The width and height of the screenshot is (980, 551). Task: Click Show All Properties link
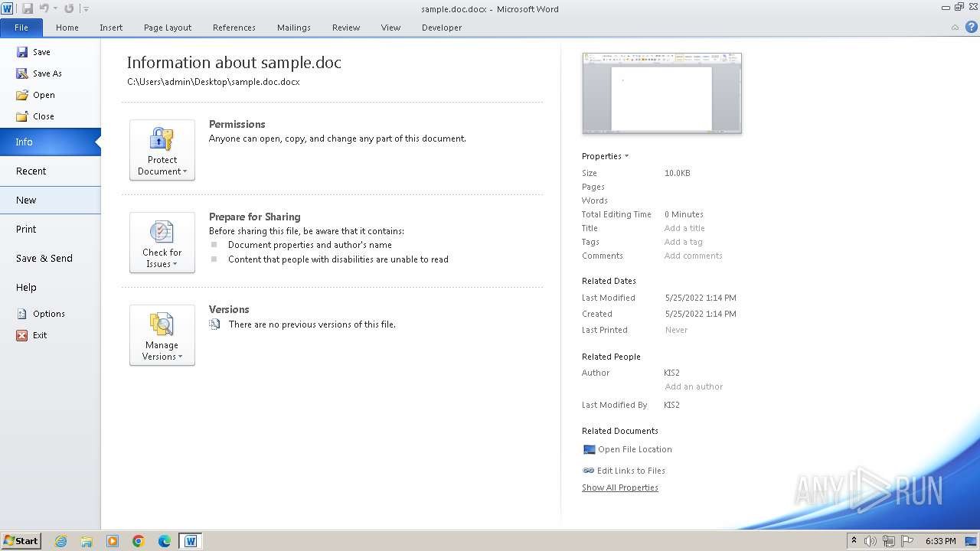click(620, 487)
